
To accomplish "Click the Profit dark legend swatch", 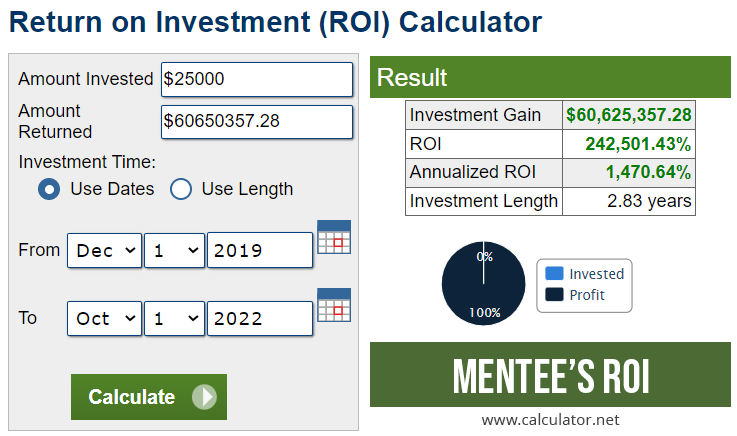I will [x=554, y=295].
